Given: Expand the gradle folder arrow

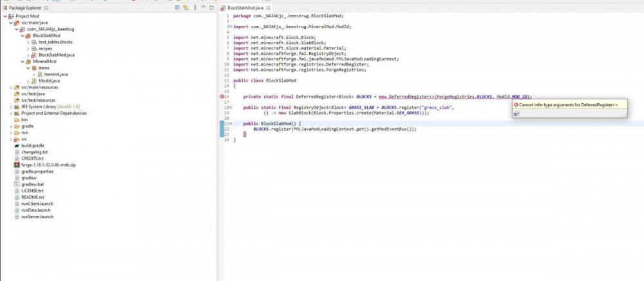Looking at the screenshot, I should tap(11, 126).
